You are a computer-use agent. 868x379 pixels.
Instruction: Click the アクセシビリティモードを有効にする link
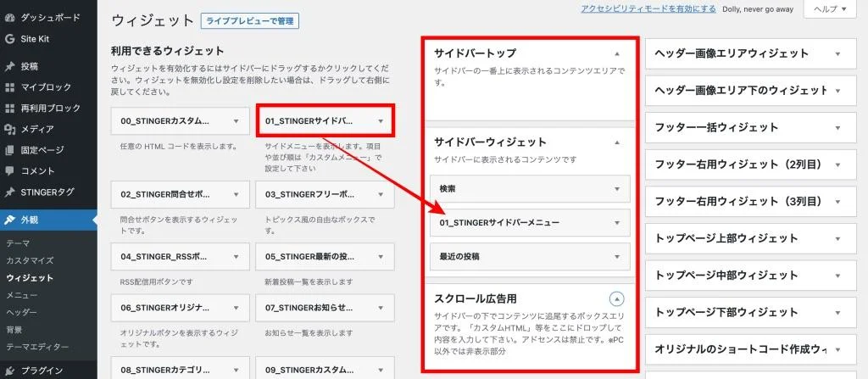click(648, 8)
